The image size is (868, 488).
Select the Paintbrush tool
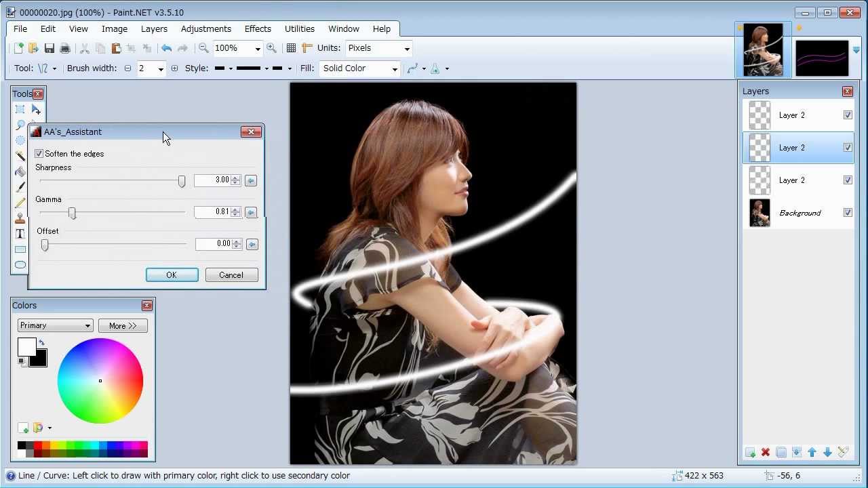[x=20, y=187]
